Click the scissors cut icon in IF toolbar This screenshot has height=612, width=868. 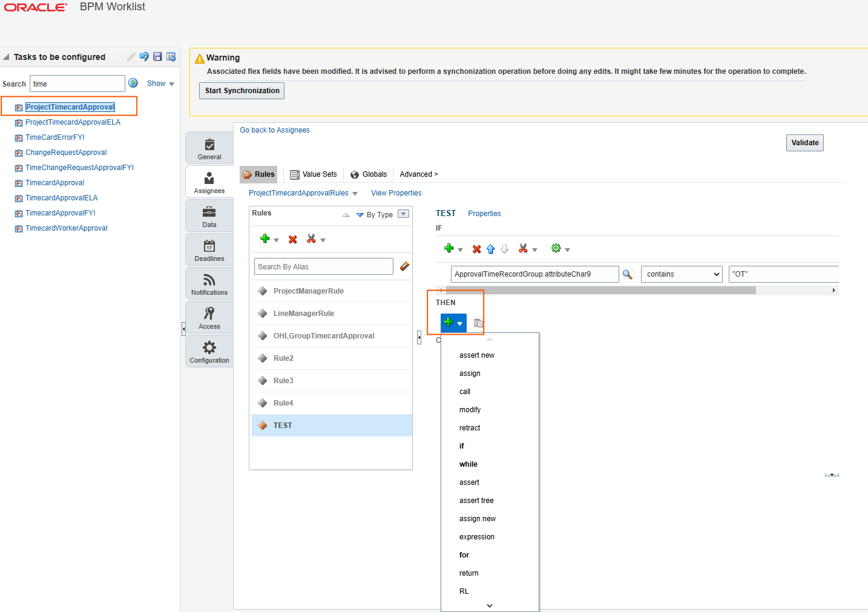(x=523, y=248)
